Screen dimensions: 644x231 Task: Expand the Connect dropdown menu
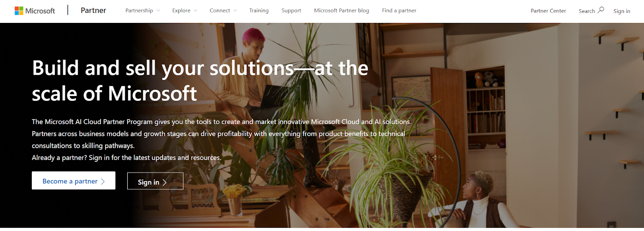223,11
